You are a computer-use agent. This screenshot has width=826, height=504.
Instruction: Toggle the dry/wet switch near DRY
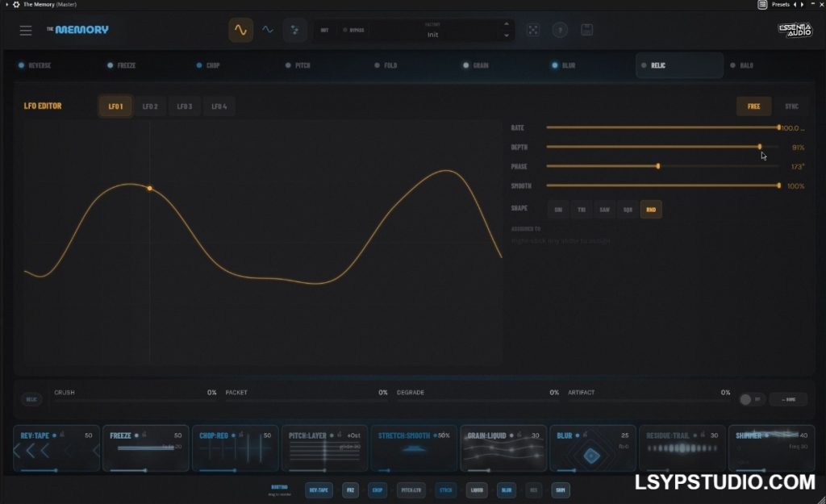pyautogui.click(x=749, y=398)
